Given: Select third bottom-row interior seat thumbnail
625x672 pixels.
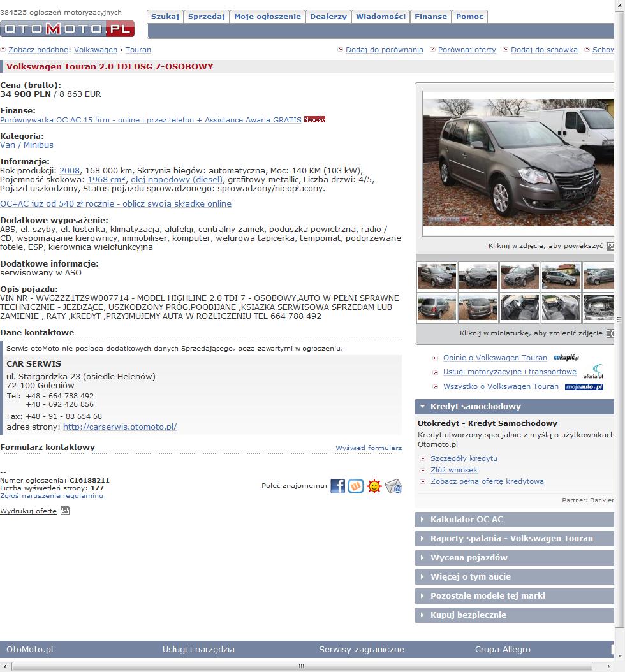Looking at the screenshot, I should 520,307.
